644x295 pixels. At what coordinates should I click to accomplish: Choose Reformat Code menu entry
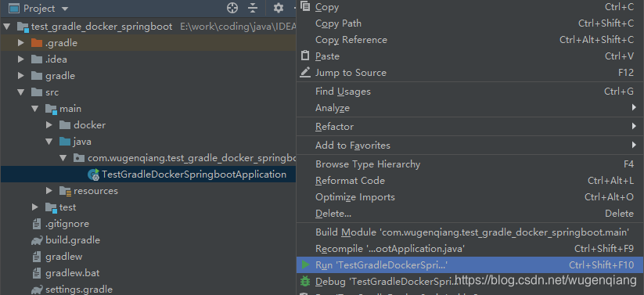470,181
